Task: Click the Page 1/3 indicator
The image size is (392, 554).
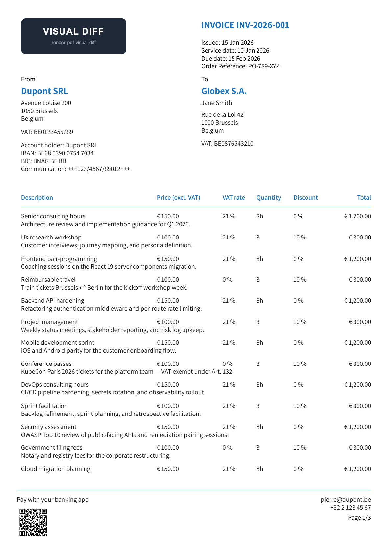Action: 359,518
